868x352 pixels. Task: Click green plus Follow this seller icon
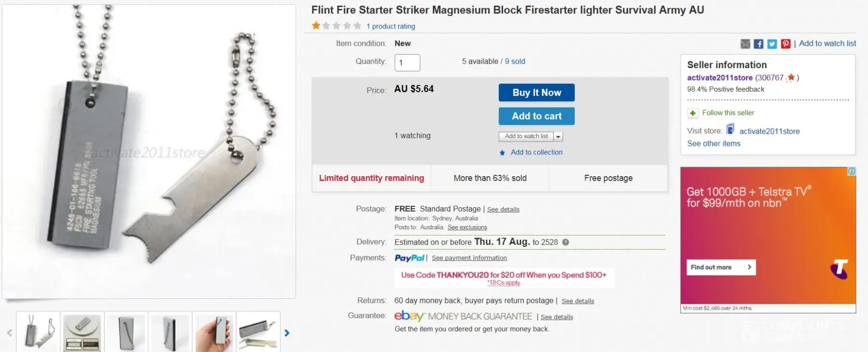[x=693, y=113]
